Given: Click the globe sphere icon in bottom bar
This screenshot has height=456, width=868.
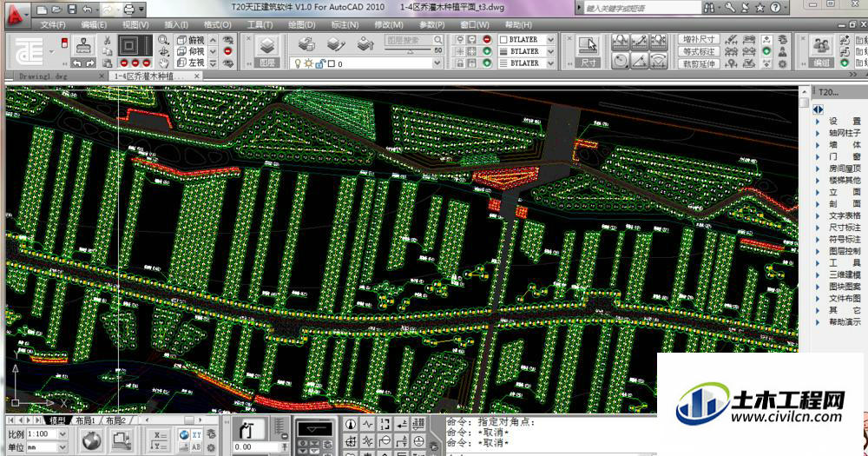Looking at the screenshot, I should click(92, 440).
